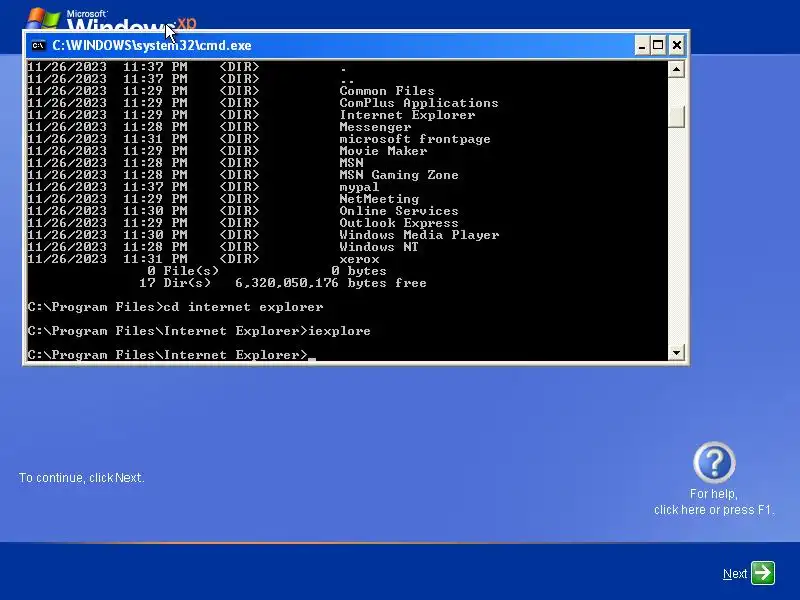800x600 pixels.
Task: Click the 'Internet Explorer' directory listing entry
Action: coord(407,115)
